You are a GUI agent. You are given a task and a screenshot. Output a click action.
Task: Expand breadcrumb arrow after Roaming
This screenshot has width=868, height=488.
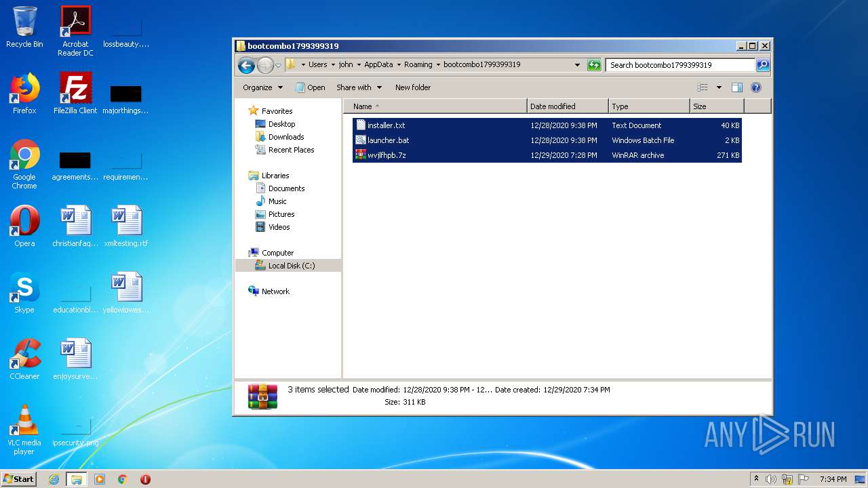point(437,65)
